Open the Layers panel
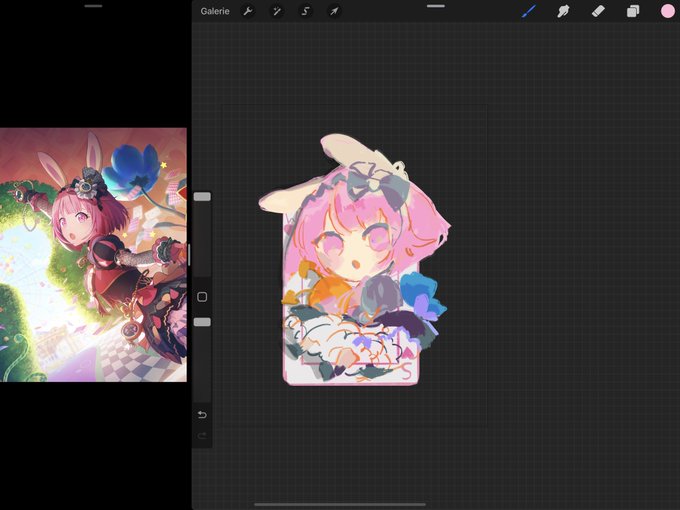 [633, 11]
